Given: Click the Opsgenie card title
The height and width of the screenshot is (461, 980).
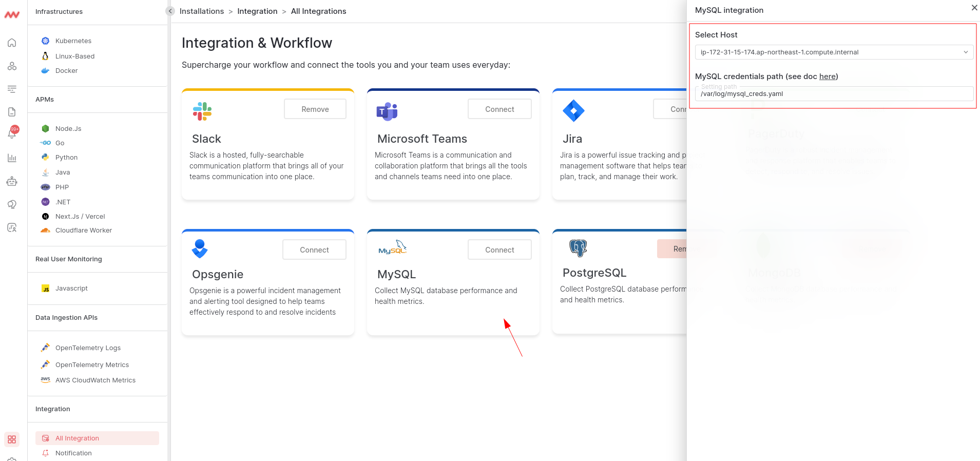Looking at the screenshot, I should click(x=218, y=275).
